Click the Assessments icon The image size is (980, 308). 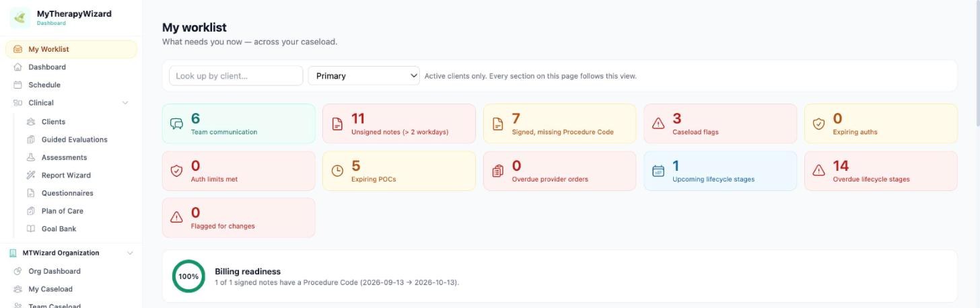(x=30, y=157)
